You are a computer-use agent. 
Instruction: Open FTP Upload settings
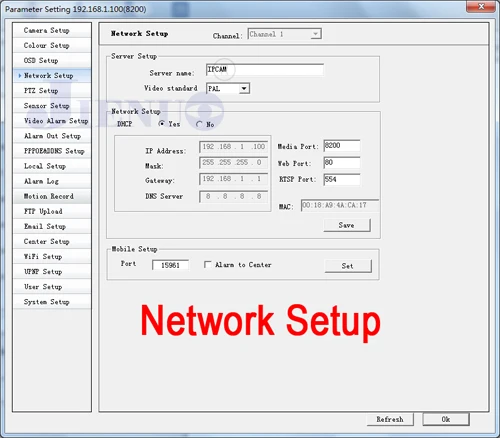tap(52, 211)
